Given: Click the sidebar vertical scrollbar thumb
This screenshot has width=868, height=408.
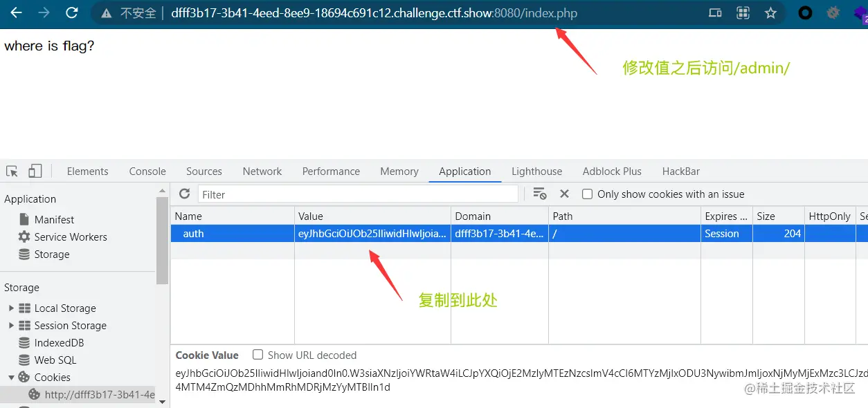Looking at the screenshot, I should [x=162, y=241].
